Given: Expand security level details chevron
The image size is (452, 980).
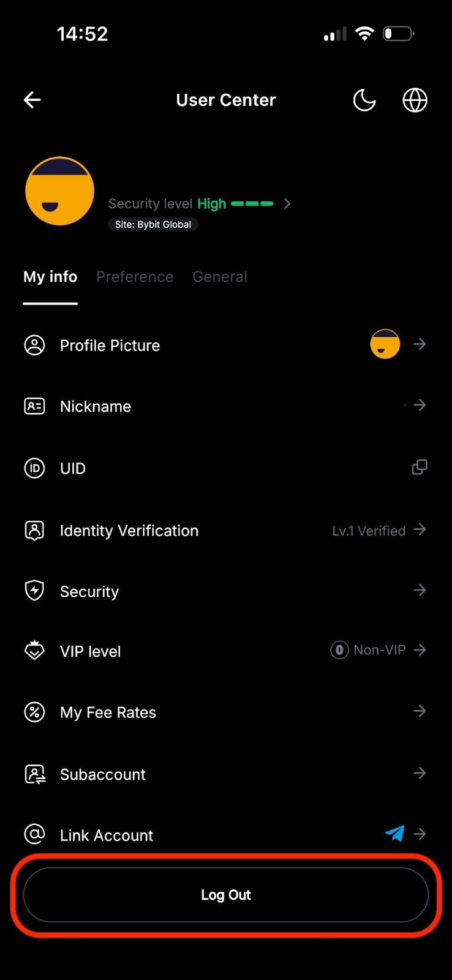Looking at the screenshot, I should point(287,203).
